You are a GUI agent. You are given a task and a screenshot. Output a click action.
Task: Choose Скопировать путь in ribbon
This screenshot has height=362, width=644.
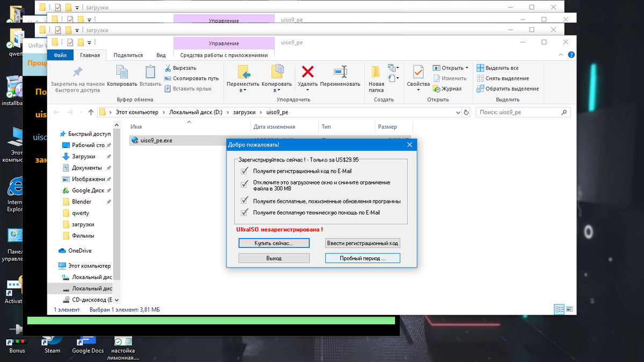[x=192, y=78]
